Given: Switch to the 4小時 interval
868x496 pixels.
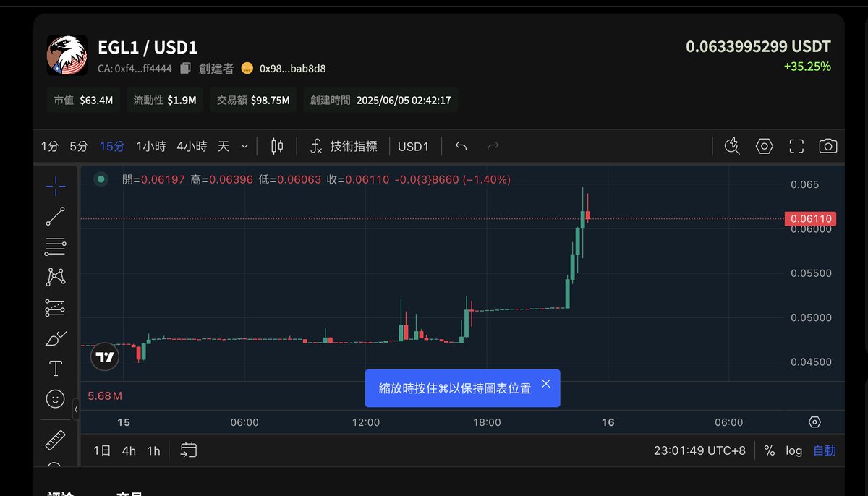Looking at the screenshot, I should pos(192,146).
